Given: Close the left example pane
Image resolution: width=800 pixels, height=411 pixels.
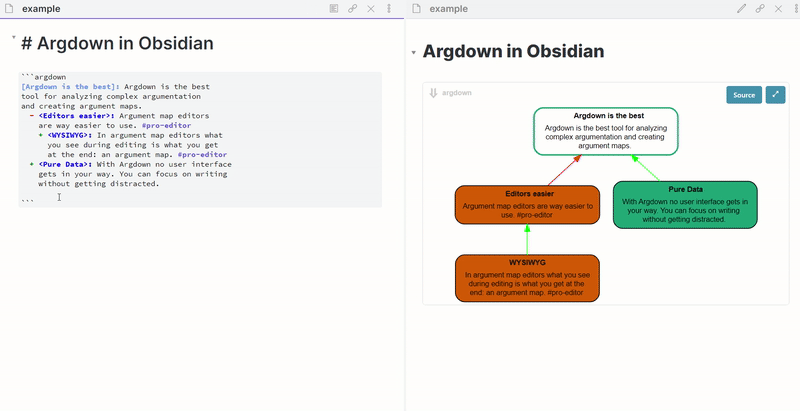Looking at the screenshot, I should pyautogui.click(x=371, y=9).
